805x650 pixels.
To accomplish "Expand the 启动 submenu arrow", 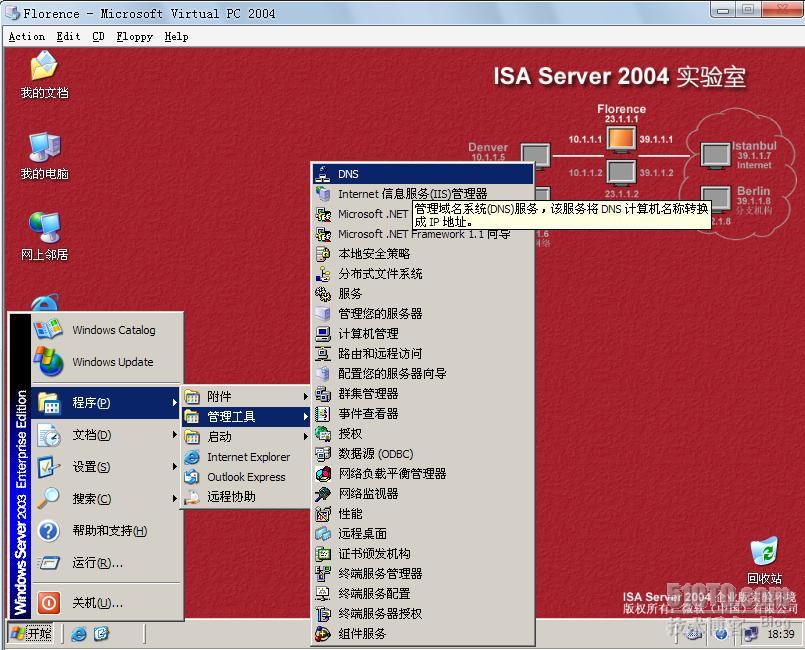I will click(305, 436).
